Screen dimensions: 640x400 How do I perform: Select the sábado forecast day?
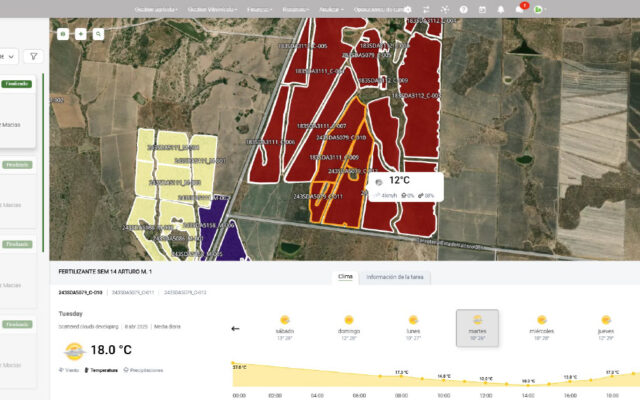pyautogui.click(x=284, y=328)
